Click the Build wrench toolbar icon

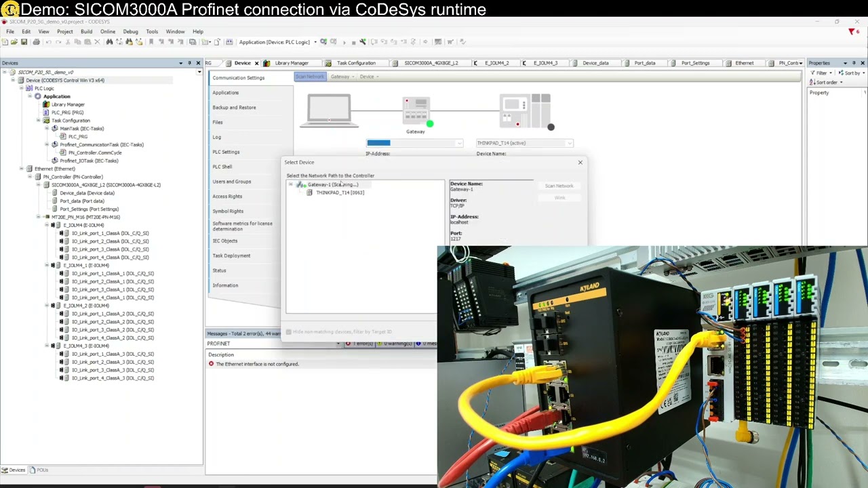(x=363, y=42)
